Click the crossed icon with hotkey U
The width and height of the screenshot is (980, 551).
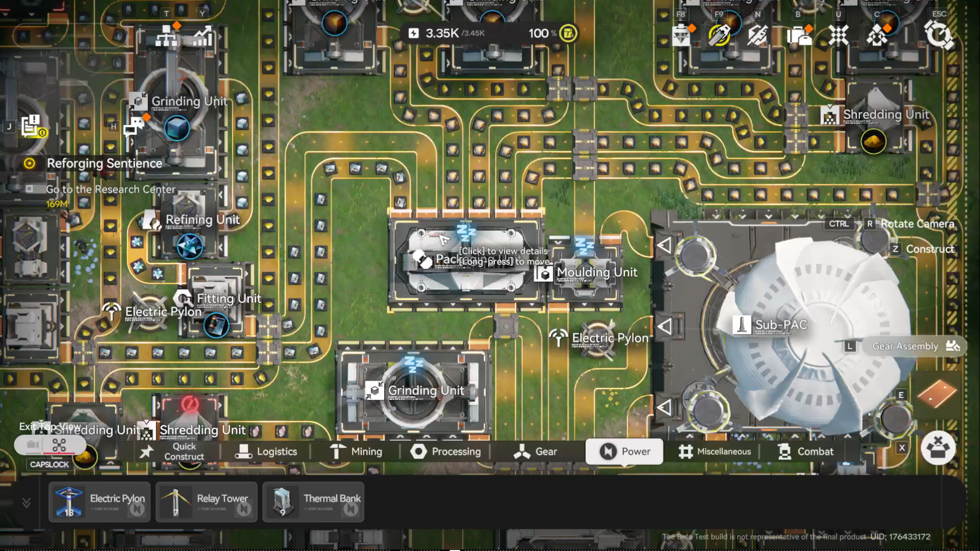[839, 35]
